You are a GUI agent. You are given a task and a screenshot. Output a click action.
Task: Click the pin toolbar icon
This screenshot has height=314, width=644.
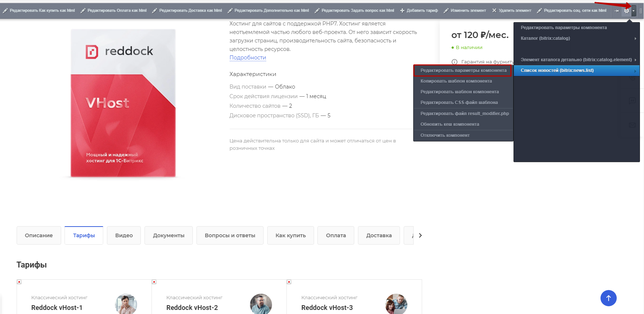pos(616,11)
